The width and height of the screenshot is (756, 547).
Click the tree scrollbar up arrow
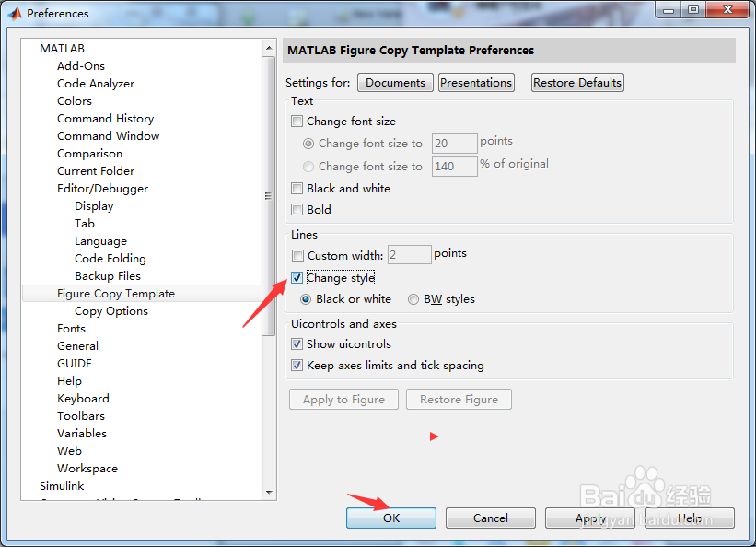tap(269, 48)
